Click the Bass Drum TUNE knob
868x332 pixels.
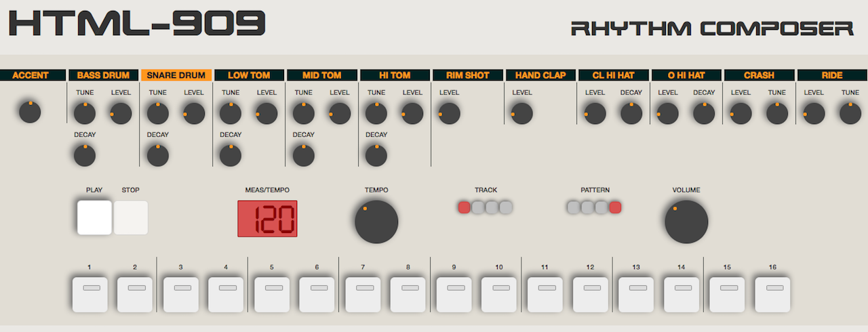tap(85, 113)
